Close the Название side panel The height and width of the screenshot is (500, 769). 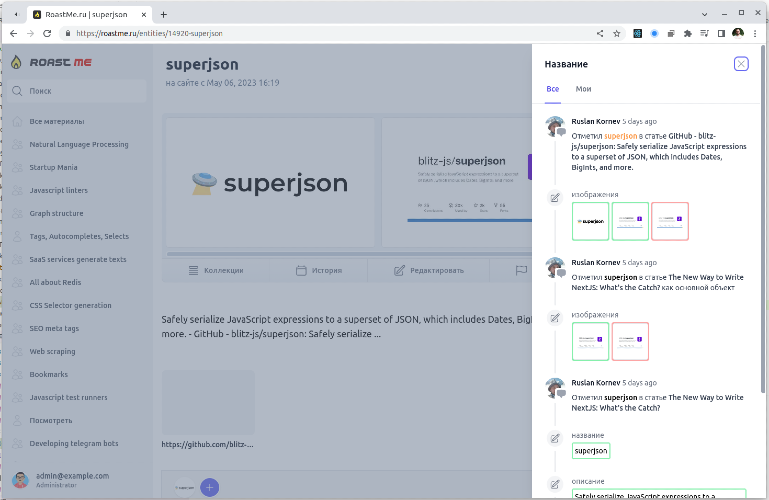[x=741, y=64]
